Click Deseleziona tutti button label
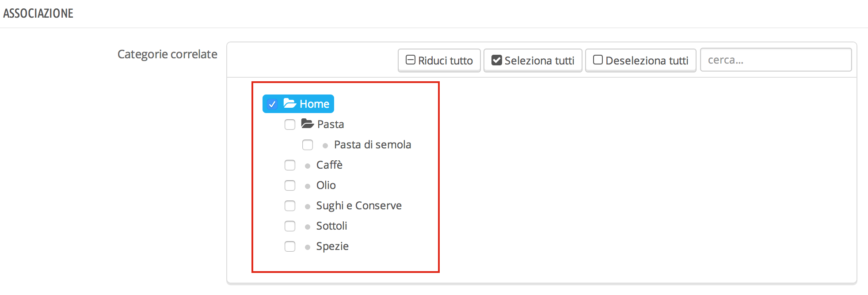Image resolution: width=868 pixels, height=295 pixels. [x=647, y=61]
